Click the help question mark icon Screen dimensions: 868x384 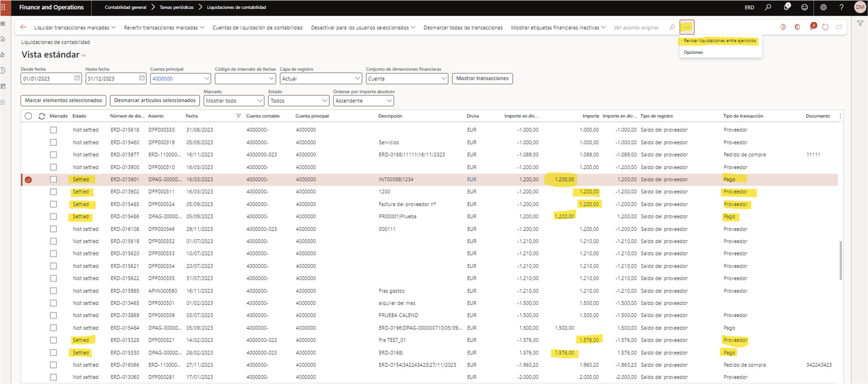842,7
